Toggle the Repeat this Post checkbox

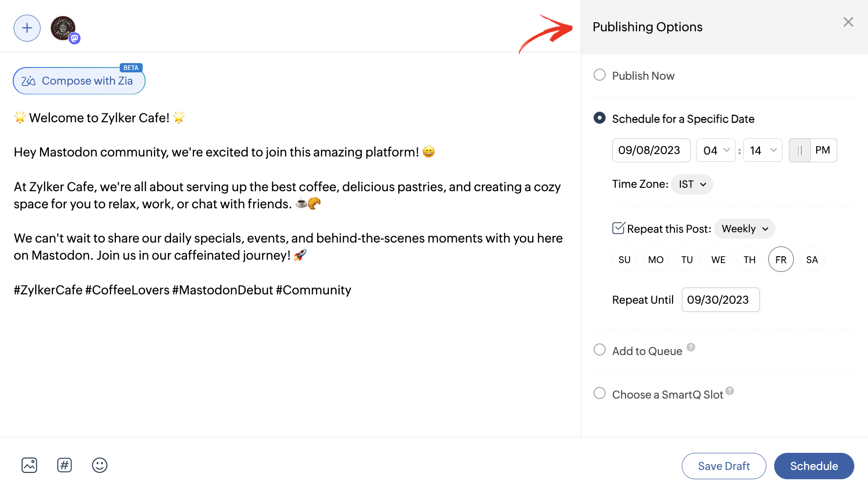pyautogui.click(x=619, y=228)
